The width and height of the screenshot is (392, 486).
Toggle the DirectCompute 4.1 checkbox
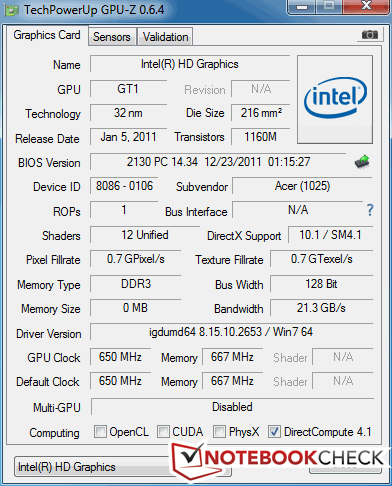click(274, 432)
